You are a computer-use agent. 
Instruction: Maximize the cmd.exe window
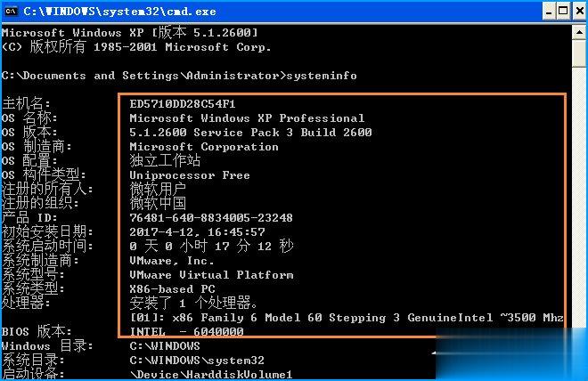[563, 12]
